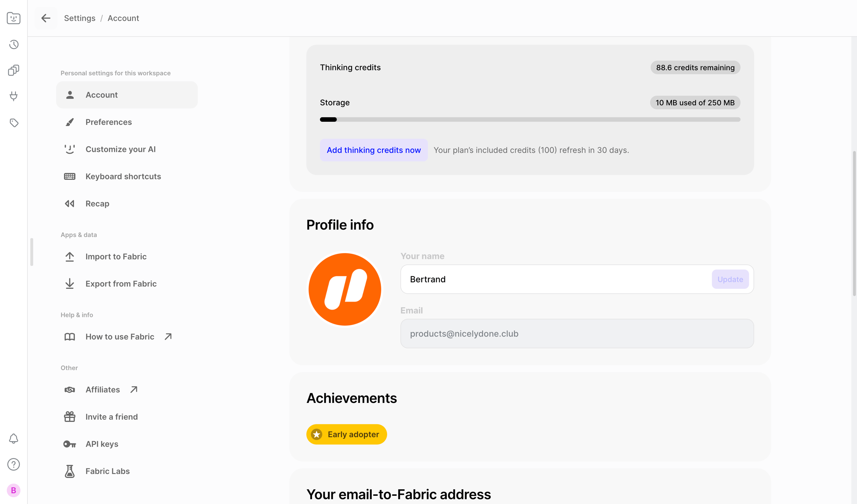Click the left sidebar resize handle
The image size is (857, 504).
coord(32,252)
